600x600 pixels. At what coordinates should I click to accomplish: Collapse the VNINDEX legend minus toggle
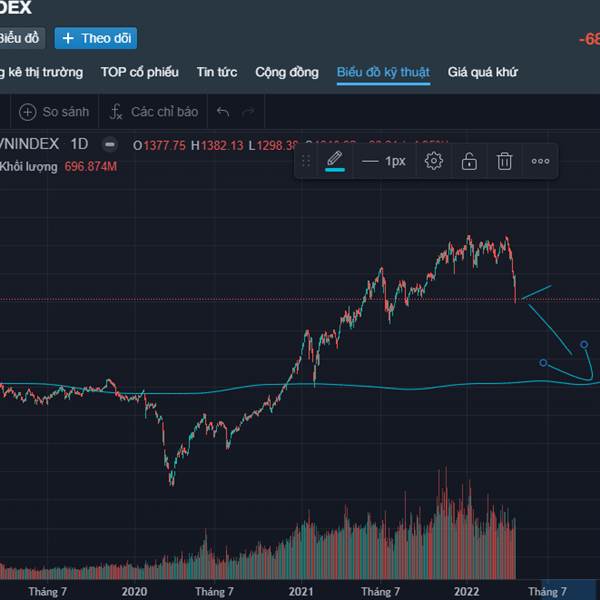pyautogui.click(x=110, y=144)
